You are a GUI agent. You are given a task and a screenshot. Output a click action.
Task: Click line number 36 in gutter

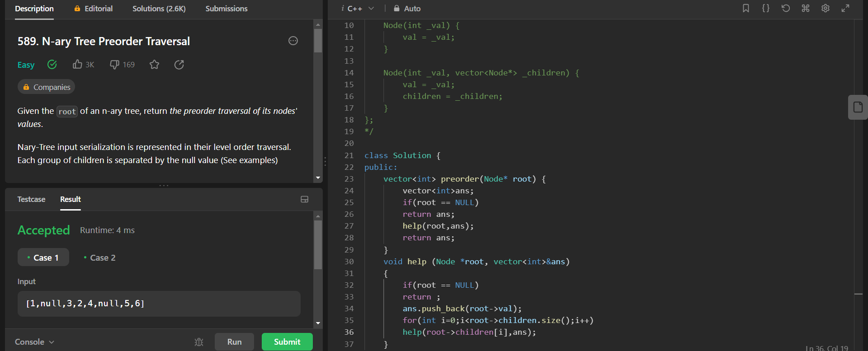349,332
